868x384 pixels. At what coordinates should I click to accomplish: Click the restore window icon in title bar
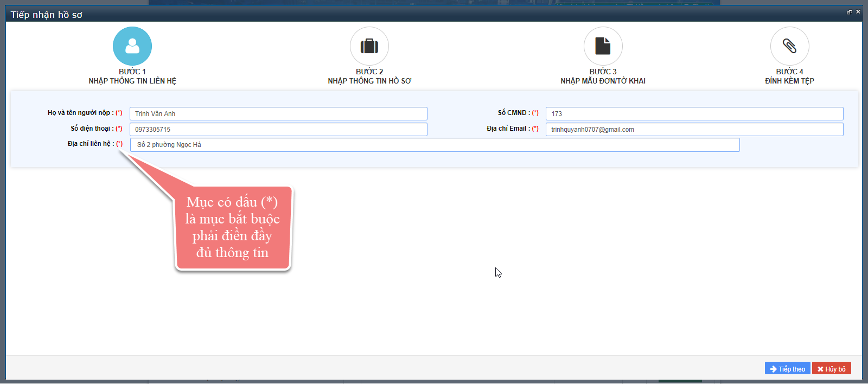(x=849, y=12)
